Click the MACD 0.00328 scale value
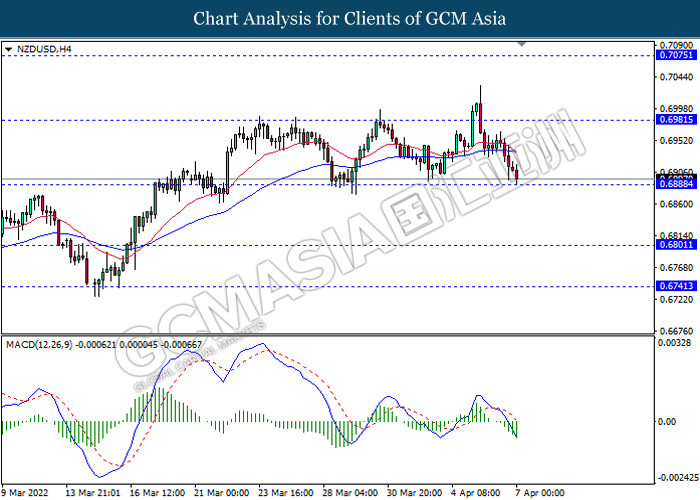The width and height of the screenshot is (700, 500). (675, 343)
